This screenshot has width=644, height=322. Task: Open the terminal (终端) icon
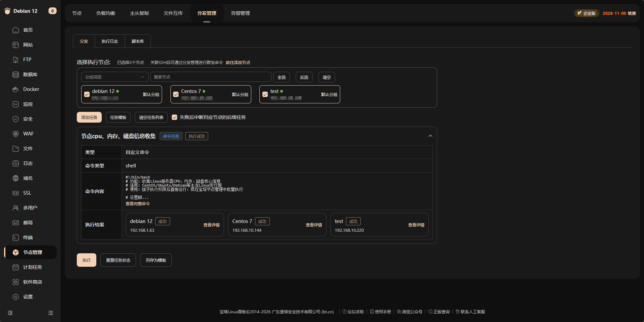click(x=15, y=237)
